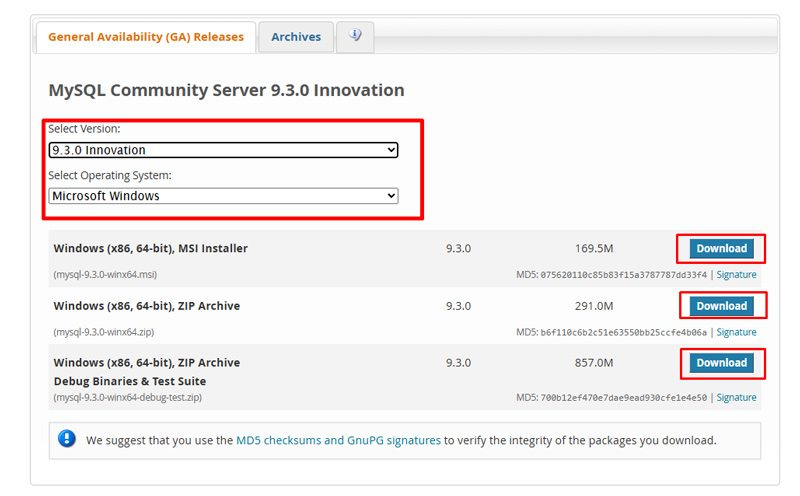The width and height of the screenshot is (800, 496).
Task: Download the MSI Installer package
Action: [x=721, y=249]
